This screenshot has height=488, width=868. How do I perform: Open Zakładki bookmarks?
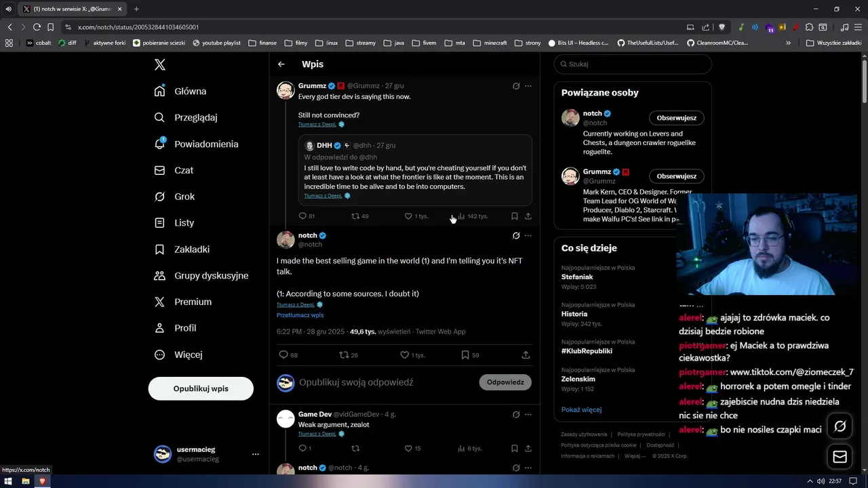(x=182, y=249)
